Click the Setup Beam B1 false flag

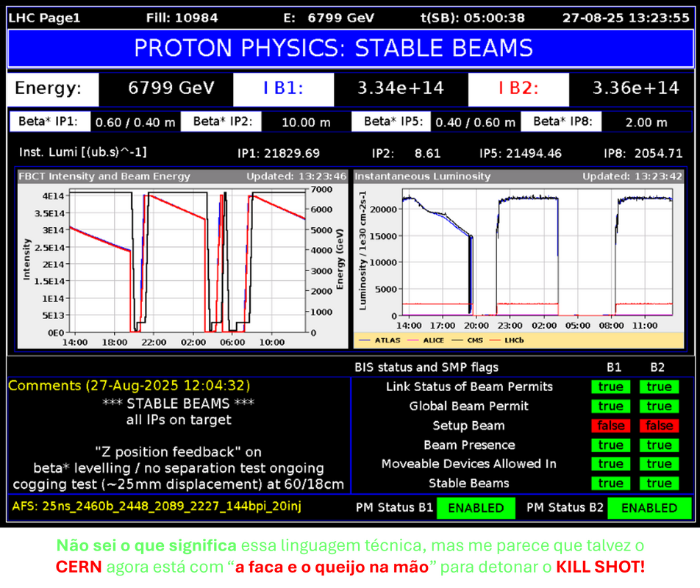pyautogui.click(x=610, y=426)
